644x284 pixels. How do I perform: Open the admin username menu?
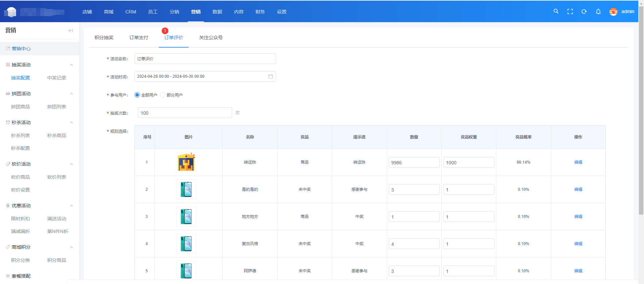coord(628,11)
